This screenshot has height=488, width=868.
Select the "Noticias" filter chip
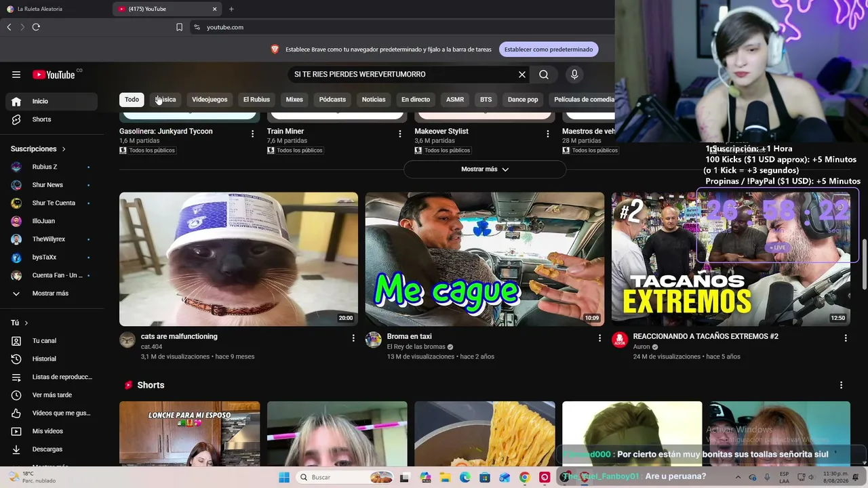374,100
